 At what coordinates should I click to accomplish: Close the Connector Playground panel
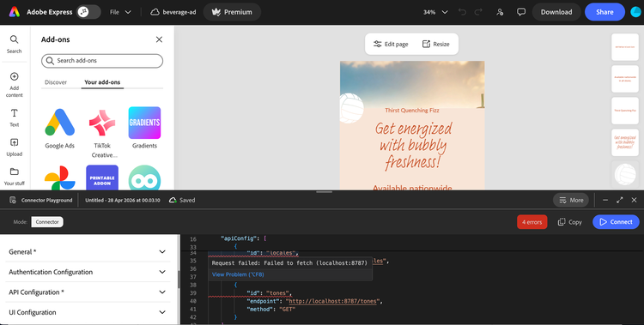(x=635, y=201)
